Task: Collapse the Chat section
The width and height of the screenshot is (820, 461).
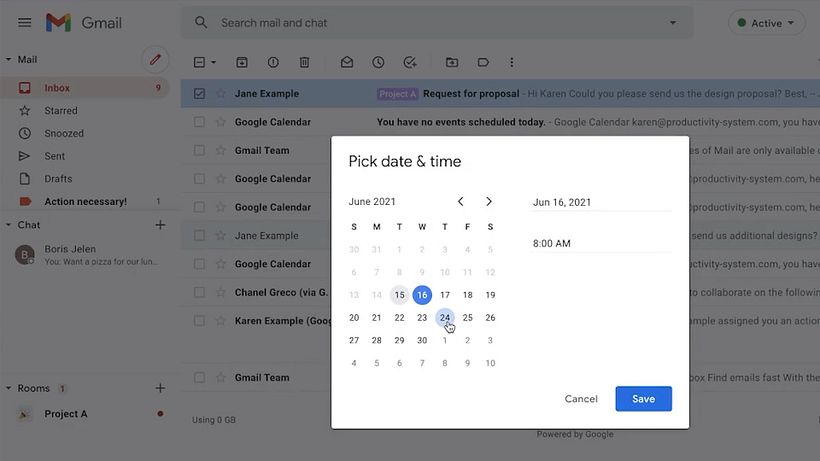Action: click(9, 225)
